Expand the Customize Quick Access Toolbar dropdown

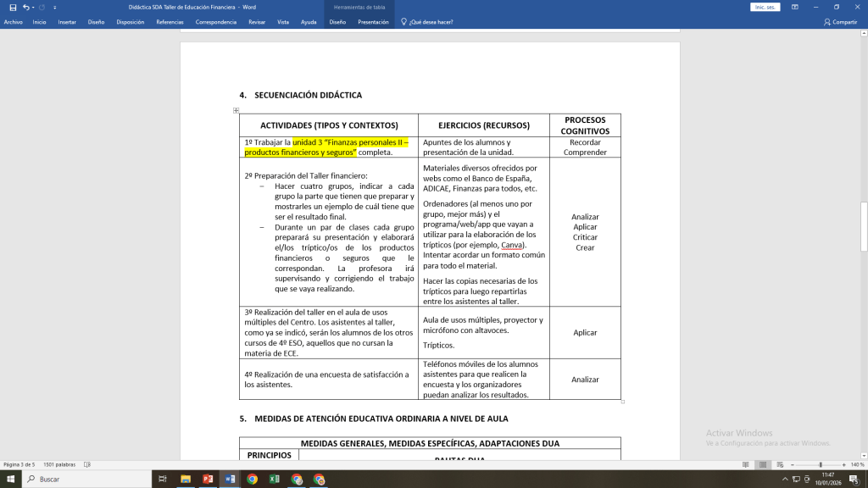point(55,7)
